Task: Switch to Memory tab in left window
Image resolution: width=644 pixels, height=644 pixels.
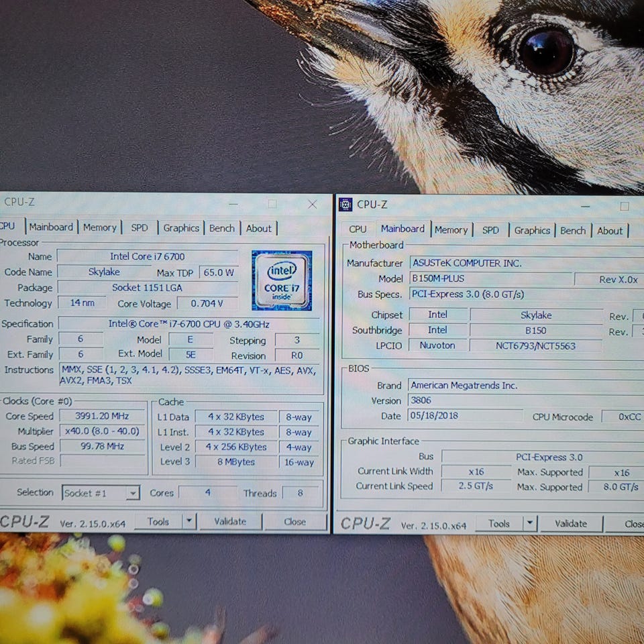Action: tap(100, 228)
